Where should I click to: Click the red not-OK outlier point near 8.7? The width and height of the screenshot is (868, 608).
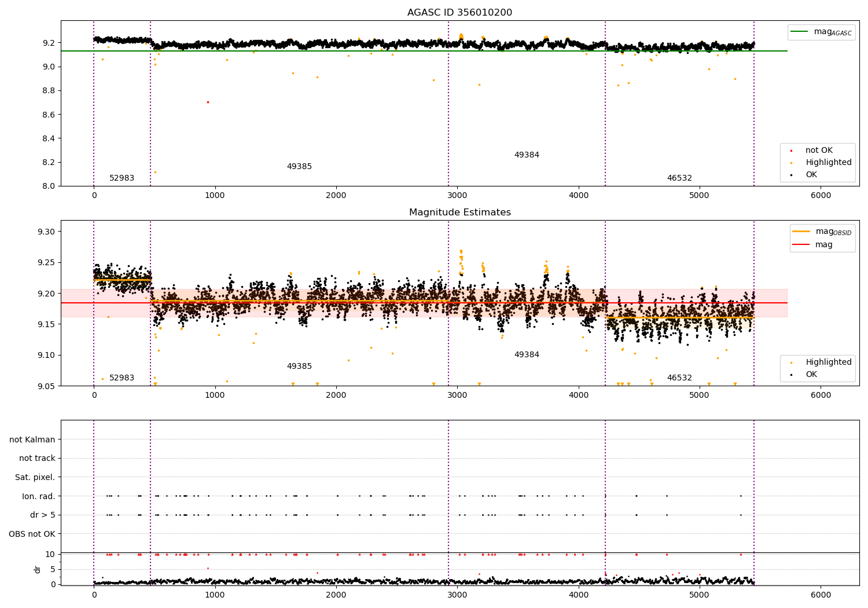[208, 102]
